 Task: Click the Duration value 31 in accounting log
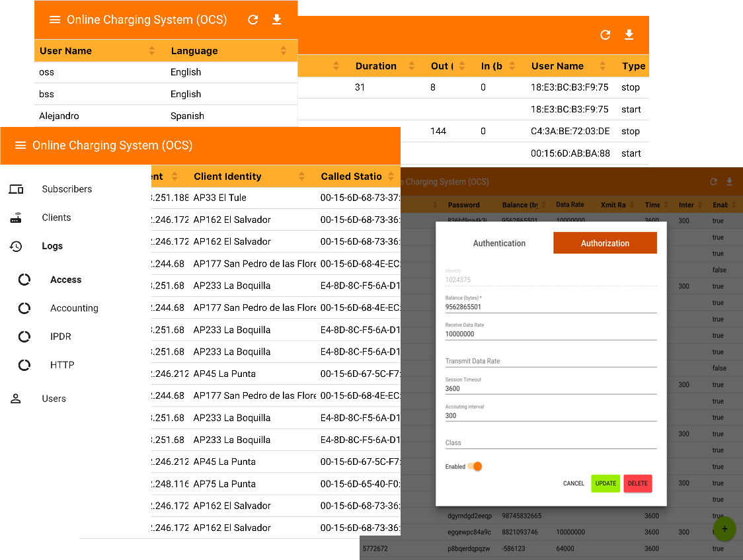[360, 87]
